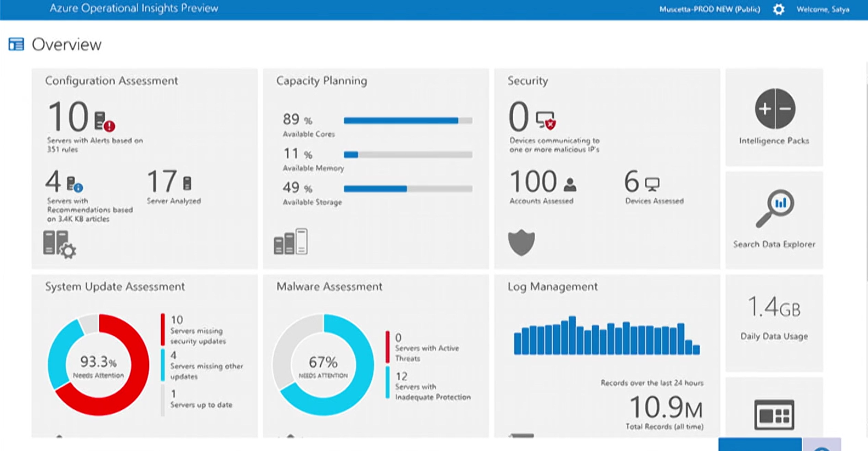Open the Malware Assessment tile title

(329, 286)
